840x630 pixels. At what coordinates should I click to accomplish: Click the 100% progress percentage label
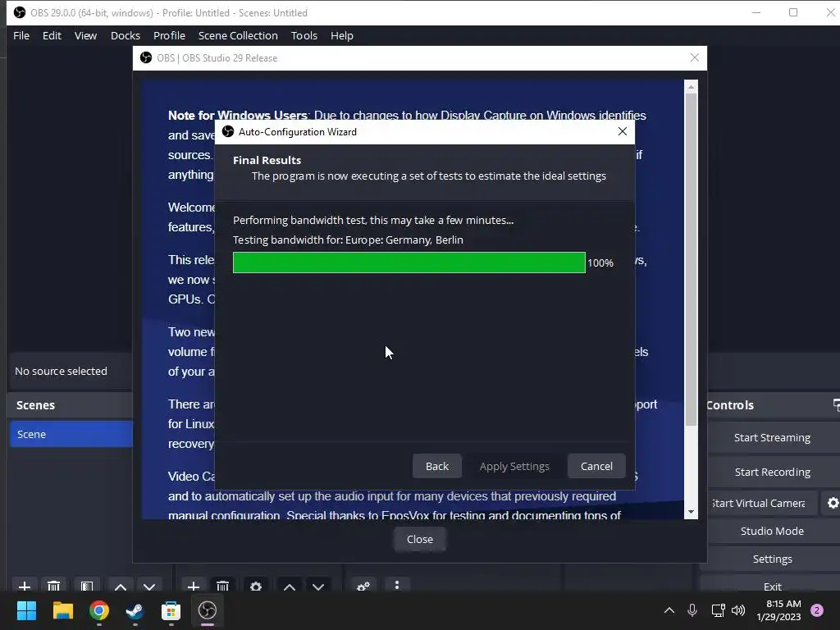600,263
